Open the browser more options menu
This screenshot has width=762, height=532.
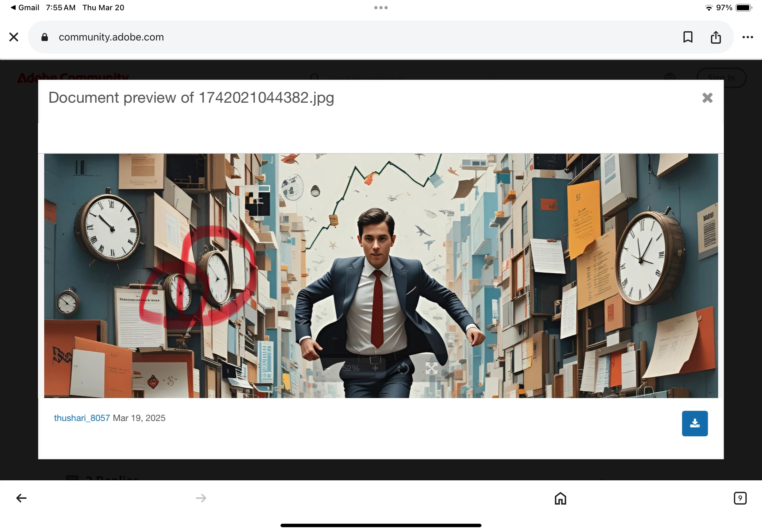747,37
